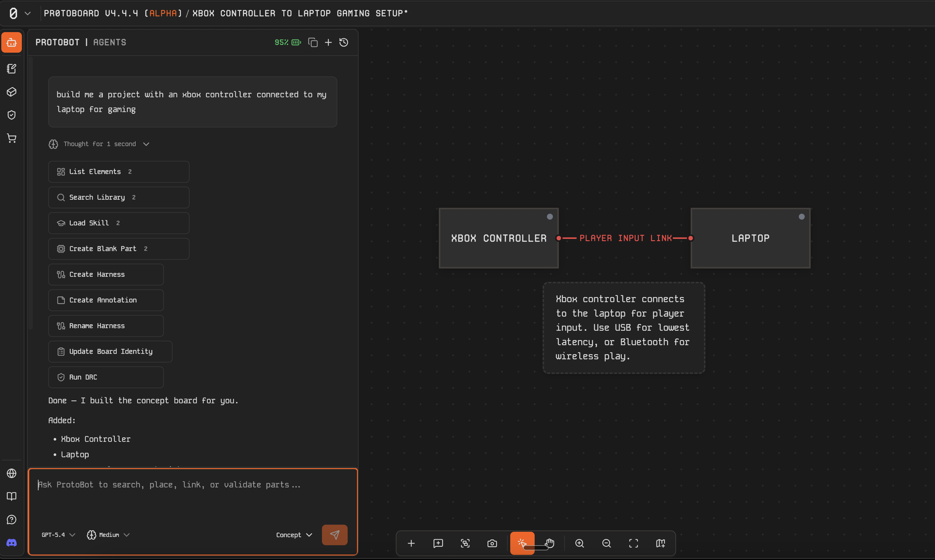Image resolution: width=935 pixels, height=560 pixels.
Task: Open the validation shield sidebar icon
Action: [x=12, y=115]
